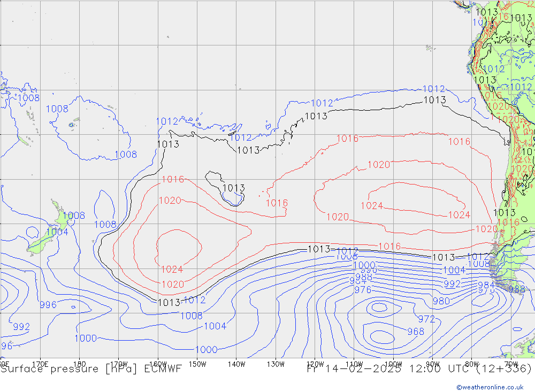Click the 996 isobar label south of New Zealand
The width and height of the screenshot is (535, 392).
[x=48, y=305]
